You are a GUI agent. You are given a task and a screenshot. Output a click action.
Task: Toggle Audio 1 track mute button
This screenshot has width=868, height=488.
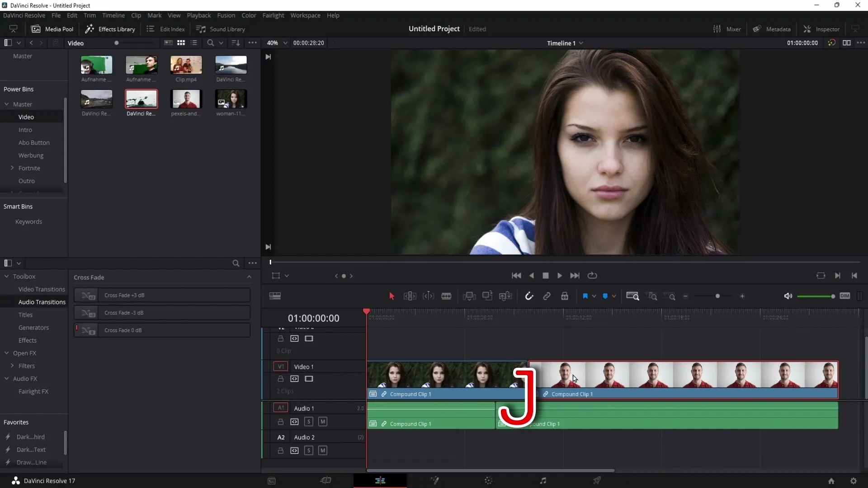coord(322,421)
